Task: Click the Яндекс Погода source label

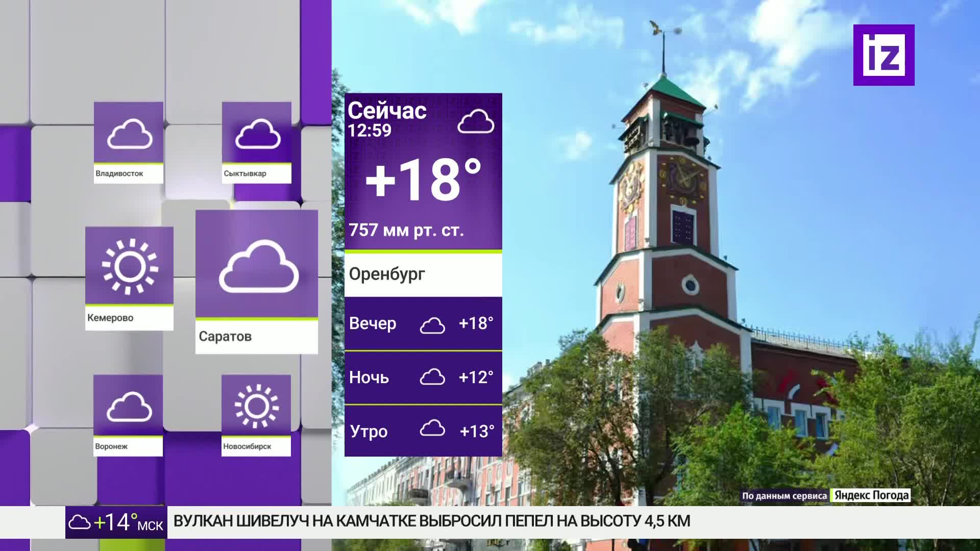Action: click(871, 495)
